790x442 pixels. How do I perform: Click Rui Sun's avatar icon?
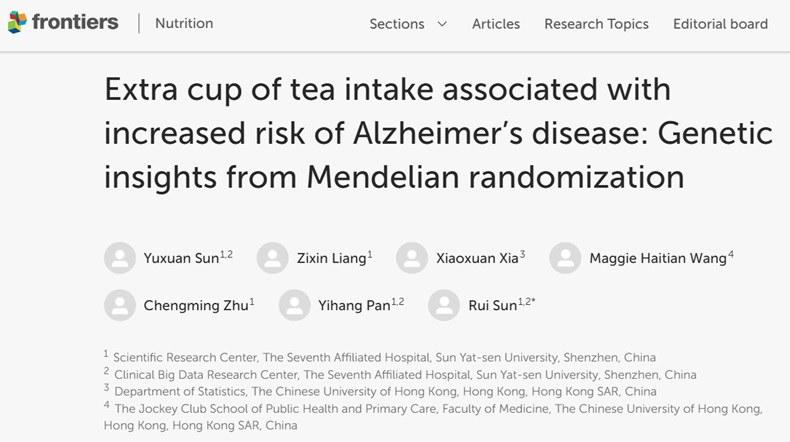[x=444, y=305]
